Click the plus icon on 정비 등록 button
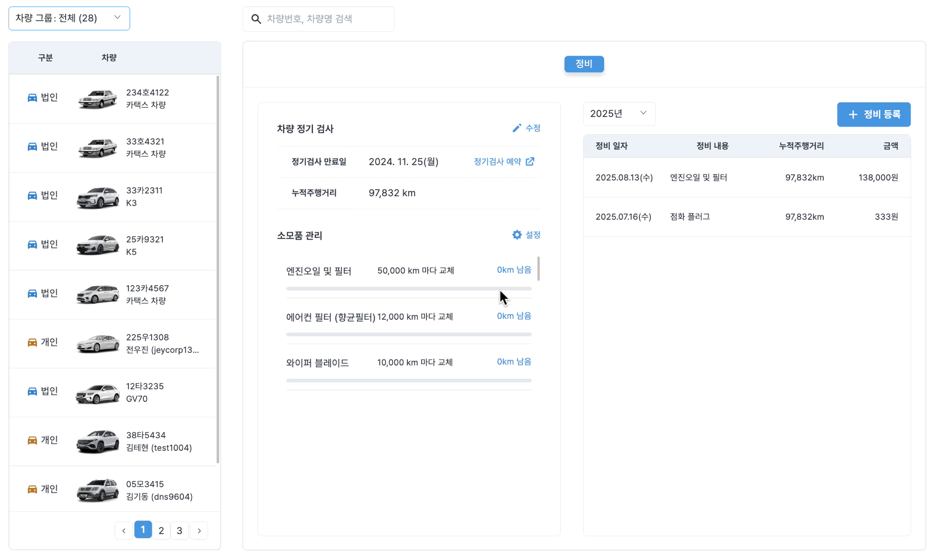 coord(853,115)
